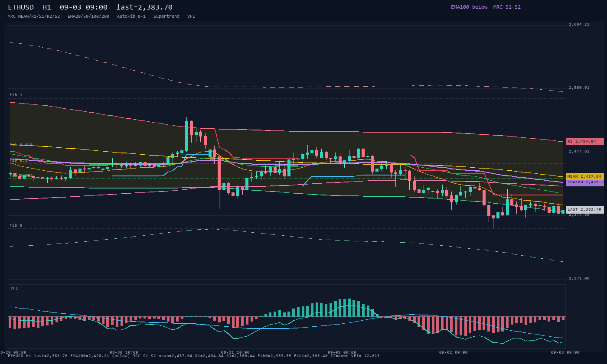Screen dimensions: 607x364
Task: Click the 2,684.21 price axis value
Action: [579, 24]
